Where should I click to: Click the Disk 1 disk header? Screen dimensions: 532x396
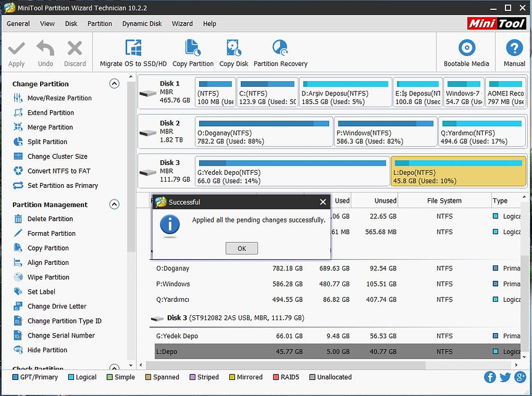(166, 92)
